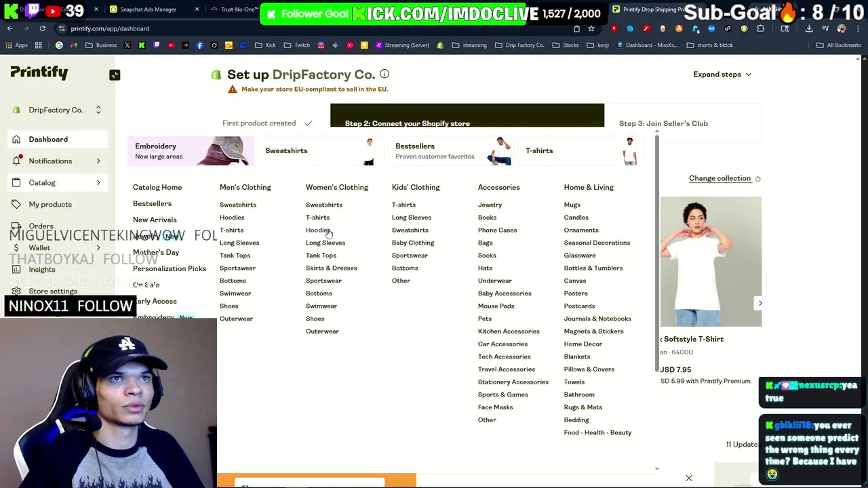The height and width of the screenshot is (488, 868).
Task: Open the Dashboard sidebar icon
Action: [x=16, y=140]
